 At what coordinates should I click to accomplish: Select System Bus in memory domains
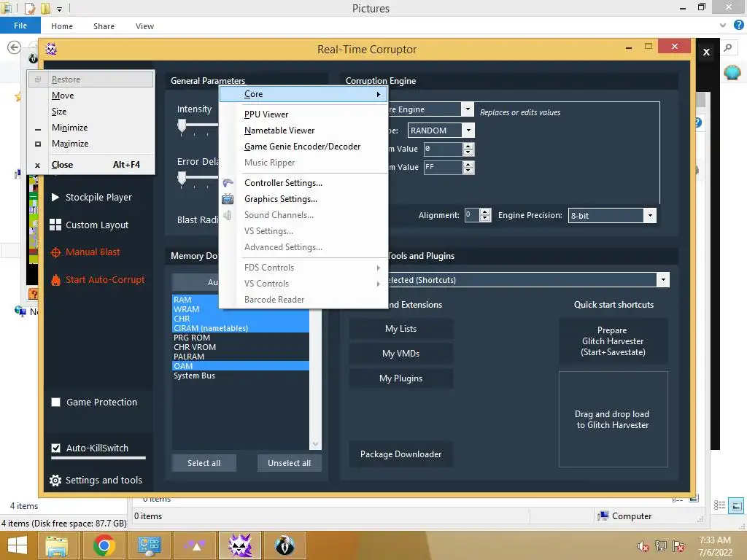(x=241, y=376)
